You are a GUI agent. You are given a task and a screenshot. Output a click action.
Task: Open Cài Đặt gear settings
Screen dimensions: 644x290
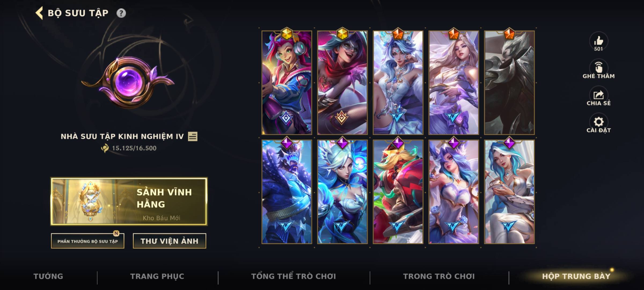pos(598,122)
